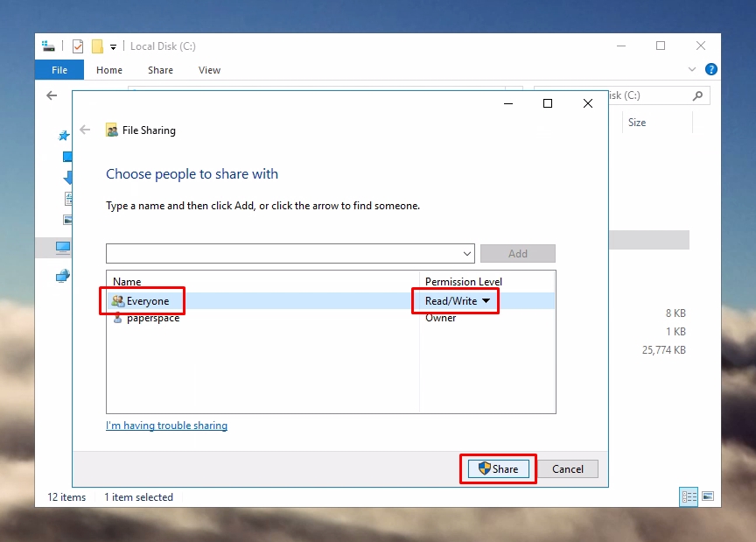The image size is (756, 542).
Task: Click the Share button with shield icon
Action: [498, 468]
